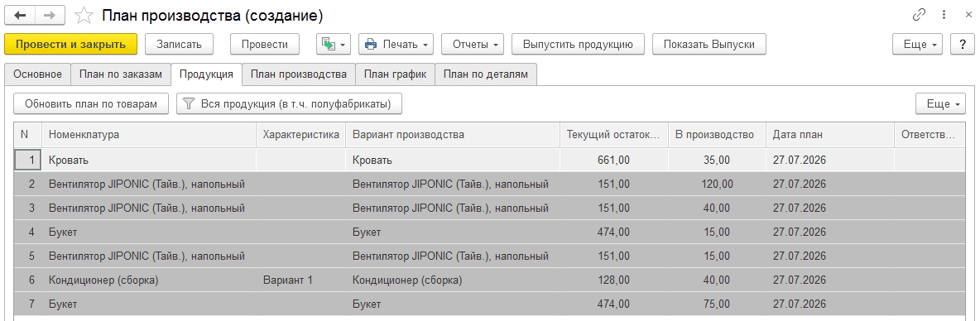Select row 7 Букет nomenclature cell
Image resolution: width=980 pixels, height=321 pixels.
(x=149, y=304)
